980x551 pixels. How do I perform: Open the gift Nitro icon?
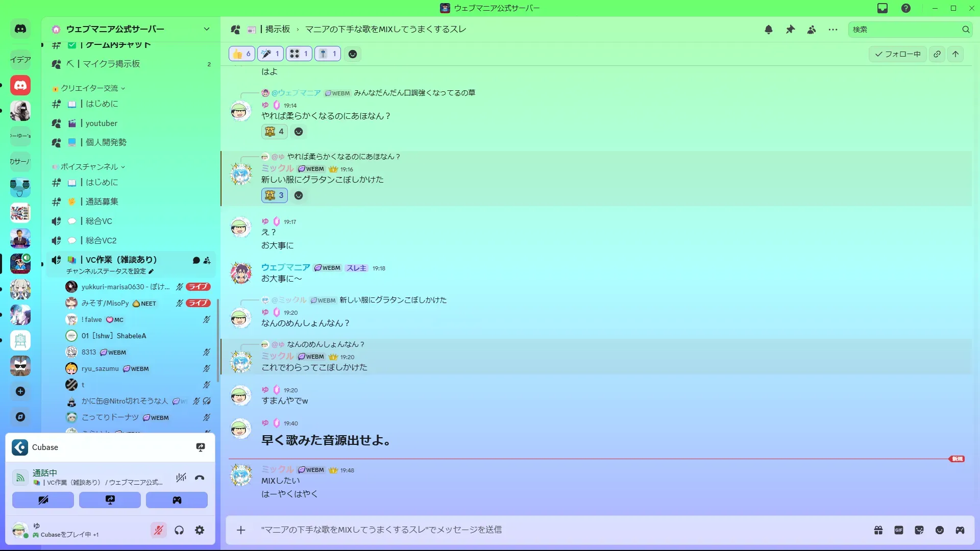(878, 530)
